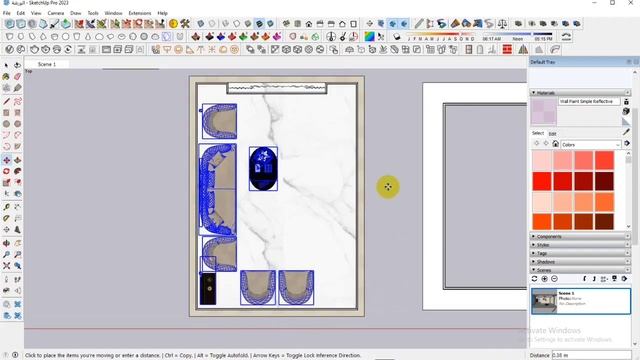Viewport: 640px width, 360px height.
Task: Click Update Scene refresh button
Action: click(x=534, y=278)
